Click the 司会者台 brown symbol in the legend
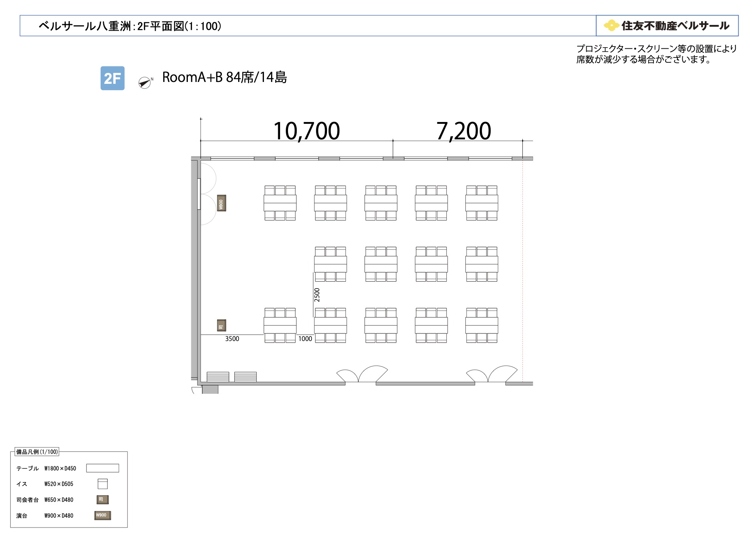 [102, 500]
